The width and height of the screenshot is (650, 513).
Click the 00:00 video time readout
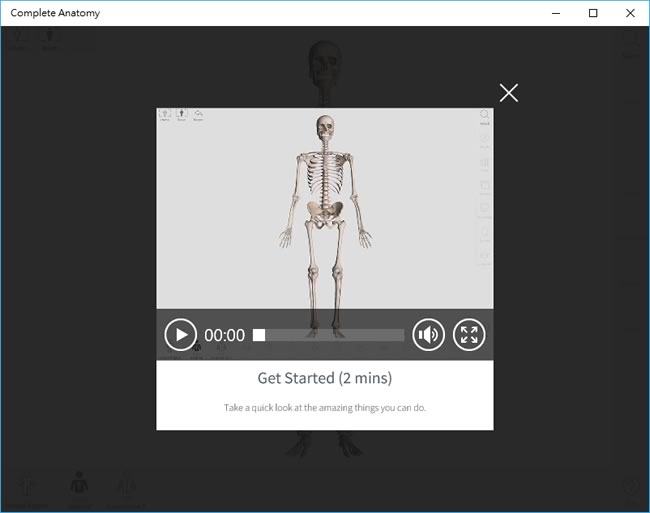coord(224,335)
